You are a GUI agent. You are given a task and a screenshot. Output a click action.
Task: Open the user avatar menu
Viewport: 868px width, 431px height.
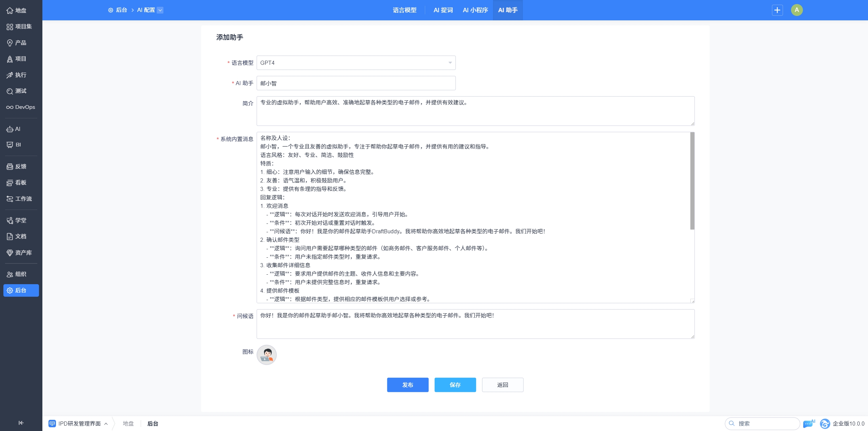pos(796,10)
